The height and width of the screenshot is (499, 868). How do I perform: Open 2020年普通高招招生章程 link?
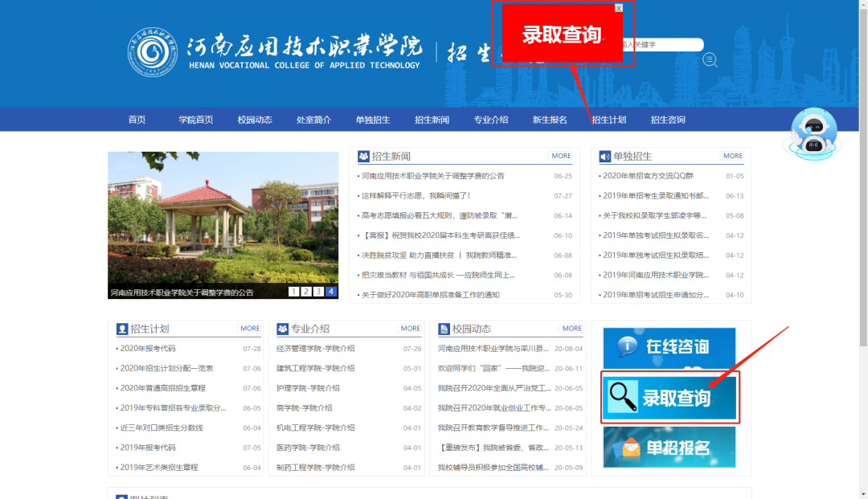click(x=162, y=388)
